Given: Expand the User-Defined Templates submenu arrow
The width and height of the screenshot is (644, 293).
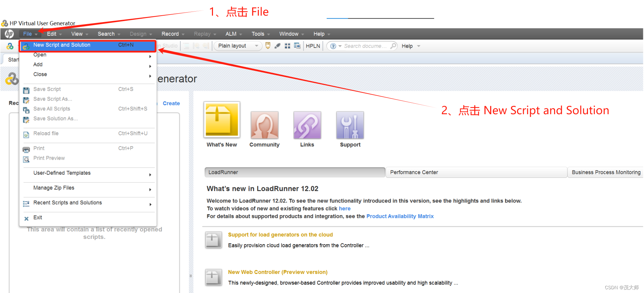Looking at the screenshot, I should 150,175.
